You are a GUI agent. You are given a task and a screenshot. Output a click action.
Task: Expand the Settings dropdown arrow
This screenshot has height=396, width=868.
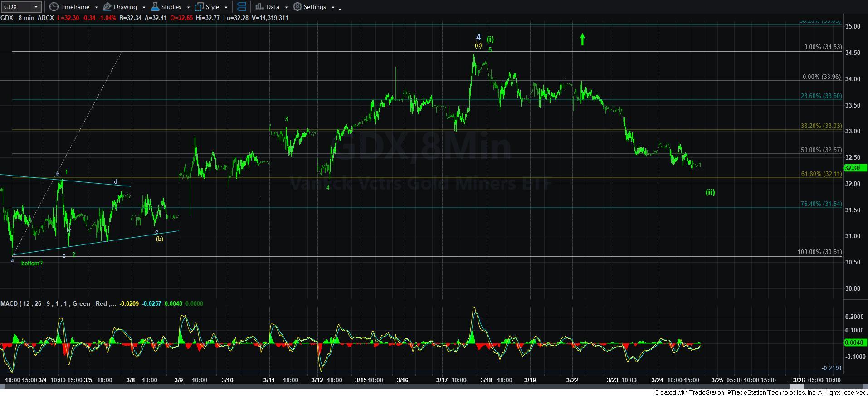(x=333, y=7)
